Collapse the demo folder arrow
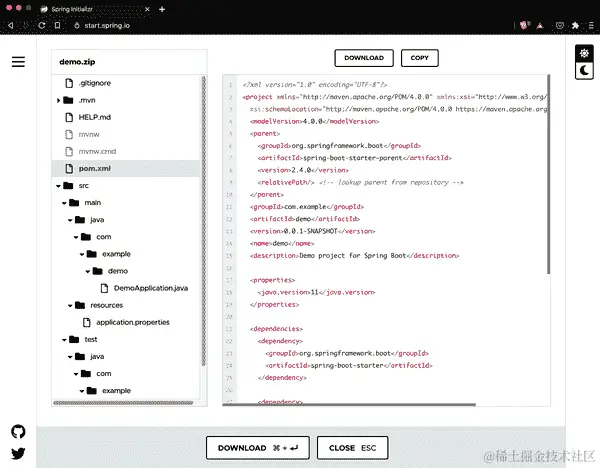600x468 pixels. point(88,271)
